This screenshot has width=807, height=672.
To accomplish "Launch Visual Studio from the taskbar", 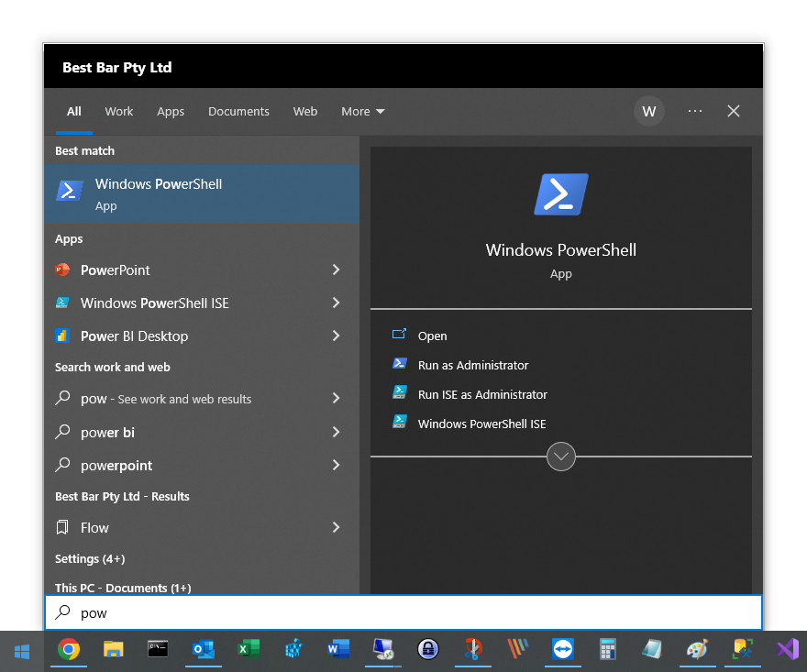I will [x=787, y=649].
